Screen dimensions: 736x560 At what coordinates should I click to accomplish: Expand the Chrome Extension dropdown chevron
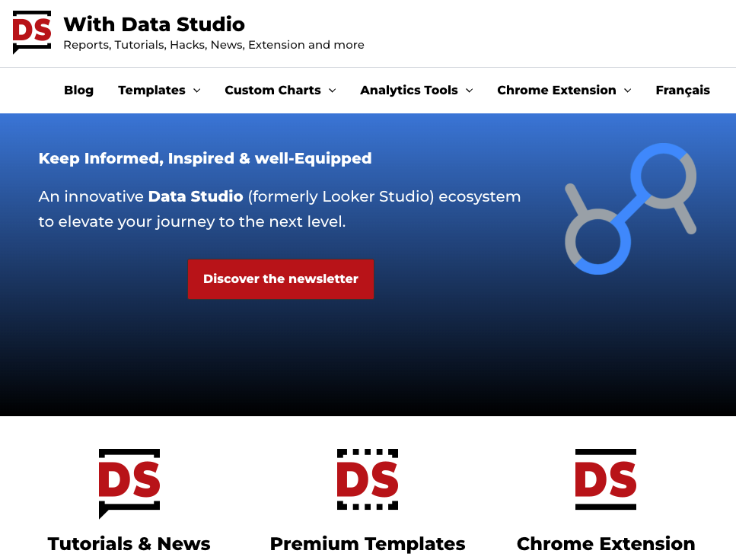pos(628,90)
